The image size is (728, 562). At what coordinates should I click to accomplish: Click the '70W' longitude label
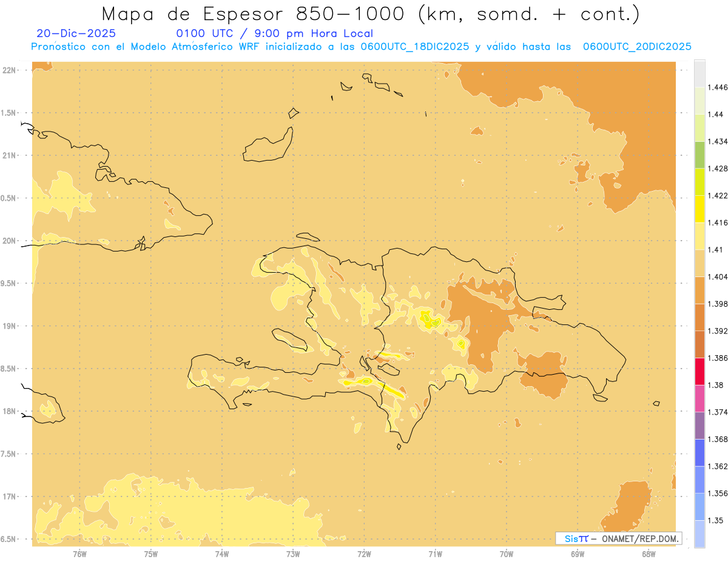[507, 554]
